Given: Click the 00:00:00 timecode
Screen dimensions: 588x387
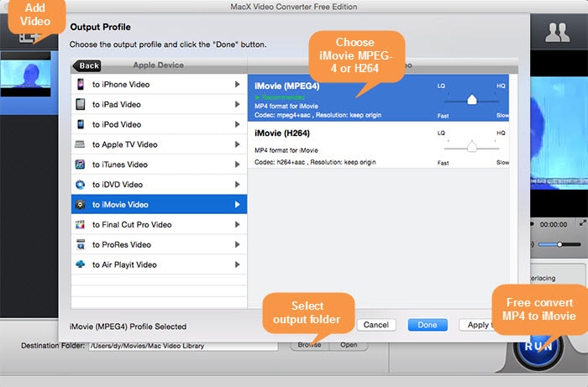Looking at the screenshot, I should [x=554, y=224].
